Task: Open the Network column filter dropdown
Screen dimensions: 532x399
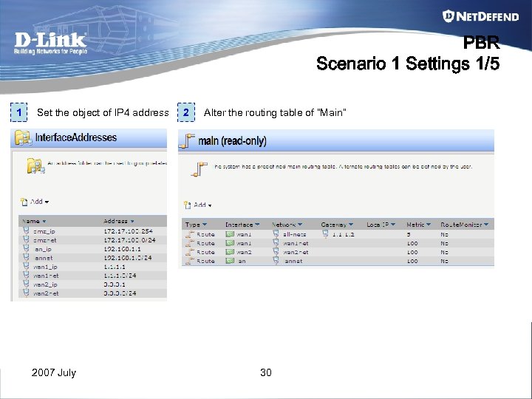Action: [300, 225]
